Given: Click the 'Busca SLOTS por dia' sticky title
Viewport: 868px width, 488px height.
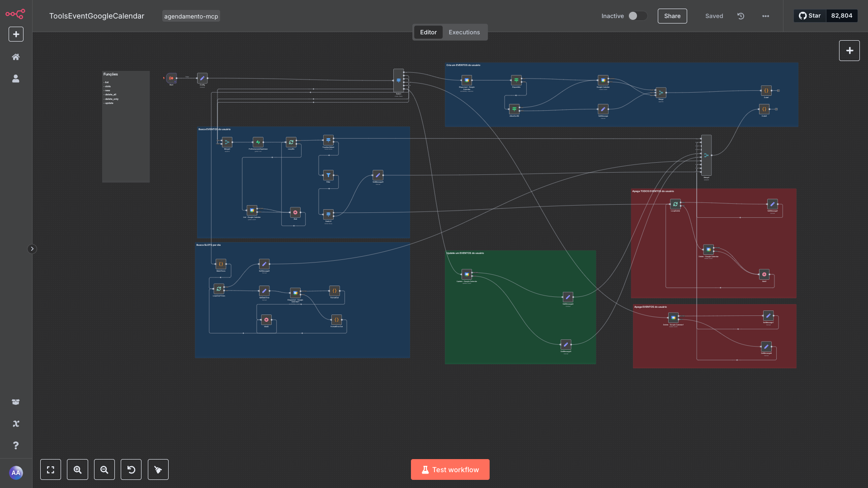Looking at the screenshot, I should pyautogui.click(x=208, y=245).
